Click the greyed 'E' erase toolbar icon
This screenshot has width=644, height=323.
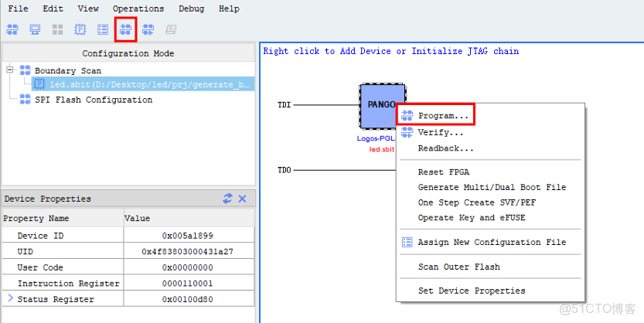pyautogui.click(x=171, y=29)
